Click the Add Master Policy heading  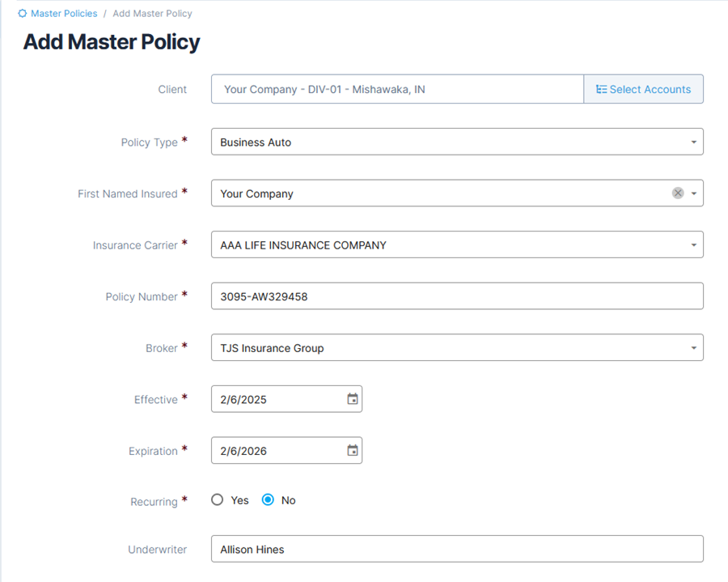[x=112, y=42]
